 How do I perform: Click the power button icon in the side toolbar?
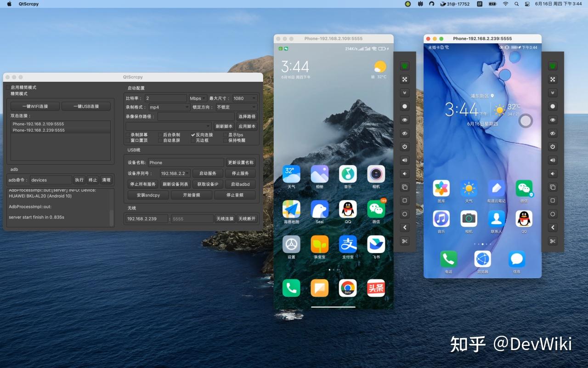click(405, 147)
